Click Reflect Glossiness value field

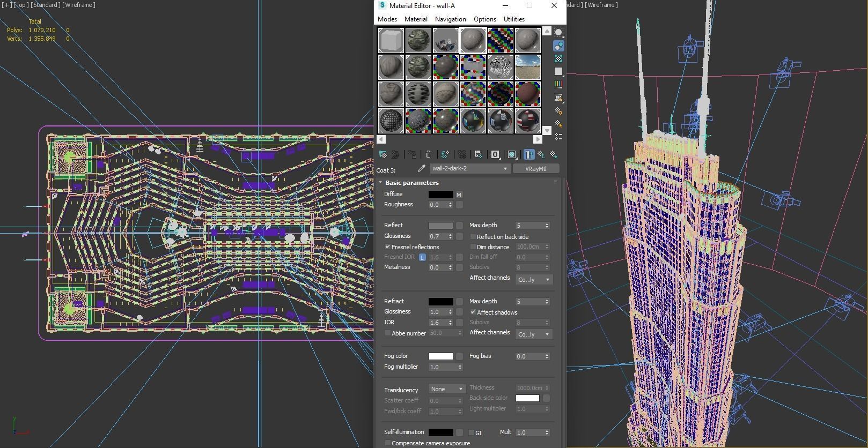pyautogui.click(x=438, y=236)
